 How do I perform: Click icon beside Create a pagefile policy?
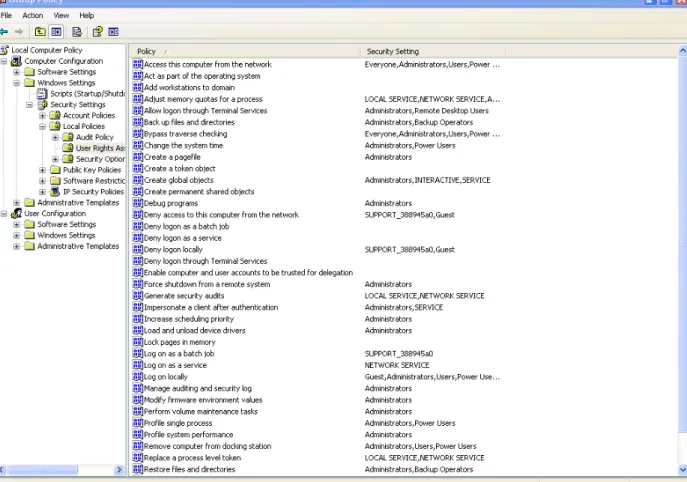pos(138,157)
